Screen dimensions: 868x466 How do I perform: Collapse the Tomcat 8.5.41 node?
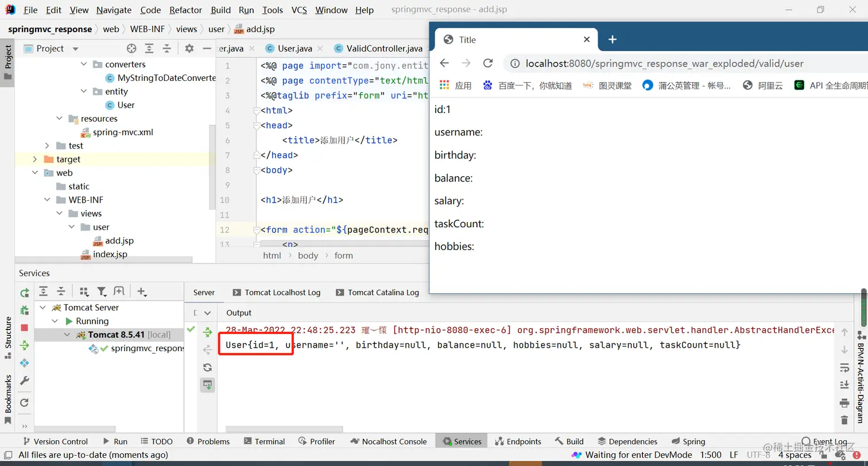point(67,335)
